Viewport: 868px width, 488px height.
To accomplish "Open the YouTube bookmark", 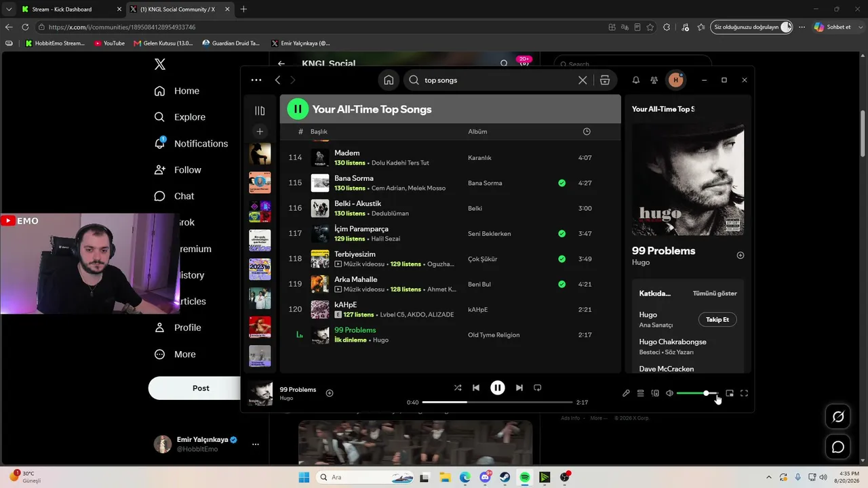I will point(109,43).
